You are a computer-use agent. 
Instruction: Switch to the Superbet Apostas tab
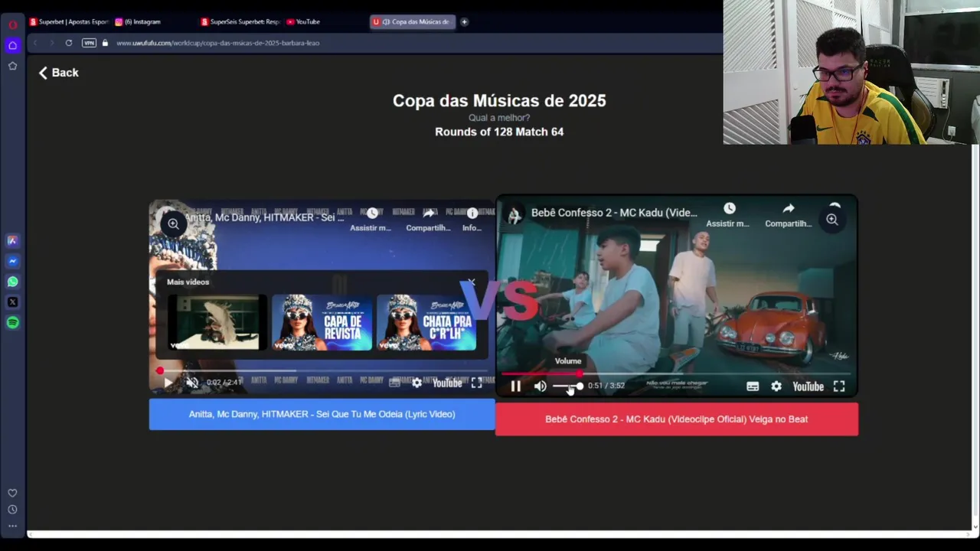pyautogui.click(x=69, y=22)
